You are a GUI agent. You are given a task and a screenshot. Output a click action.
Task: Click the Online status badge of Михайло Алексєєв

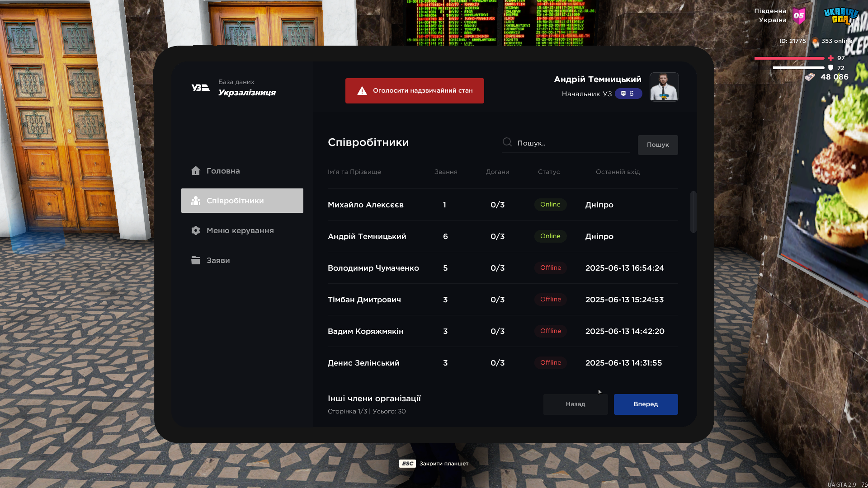coord(550,205)
